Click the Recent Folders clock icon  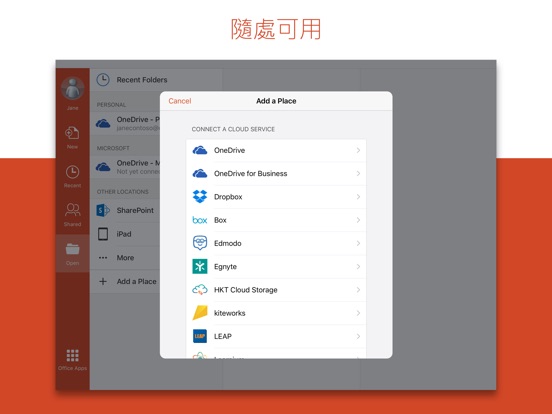pos(103,80)
